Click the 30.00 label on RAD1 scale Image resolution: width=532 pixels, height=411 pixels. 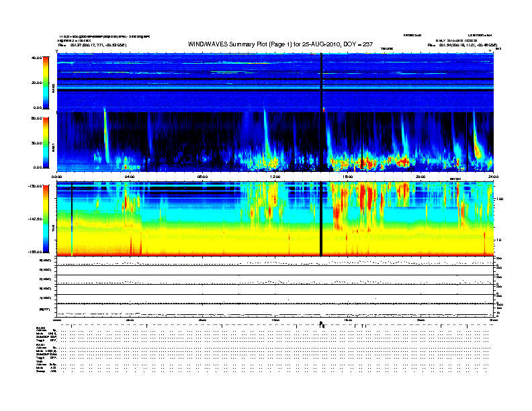(x=36, y=143)
